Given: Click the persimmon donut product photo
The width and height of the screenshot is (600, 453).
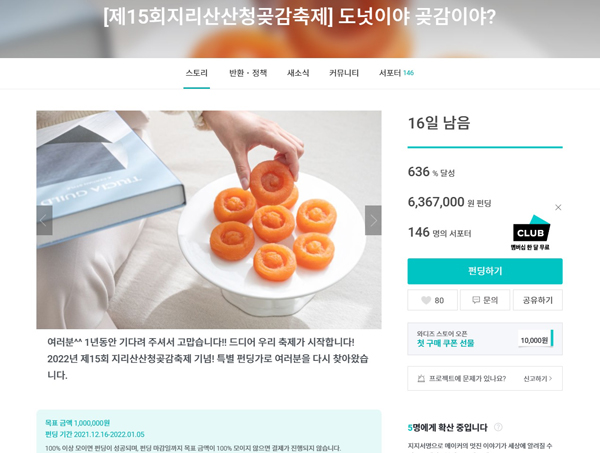Looking at the screenshot, I should tap(209, 220).
